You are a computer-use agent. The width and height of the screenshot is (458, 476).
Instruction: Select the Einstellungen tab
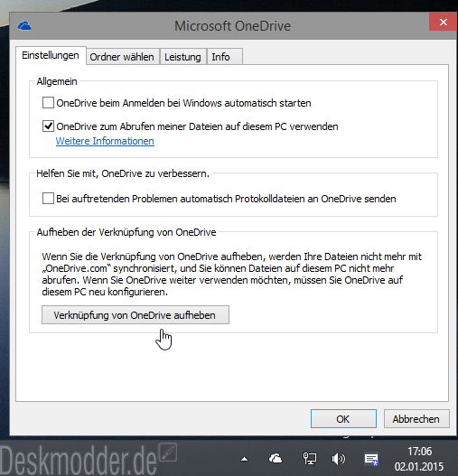point(51,56)
